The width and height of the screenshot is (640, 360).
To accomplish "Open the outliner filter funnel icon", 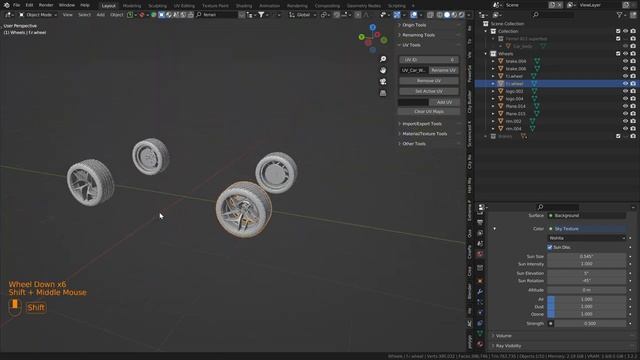I will click(x=620, y=15).
